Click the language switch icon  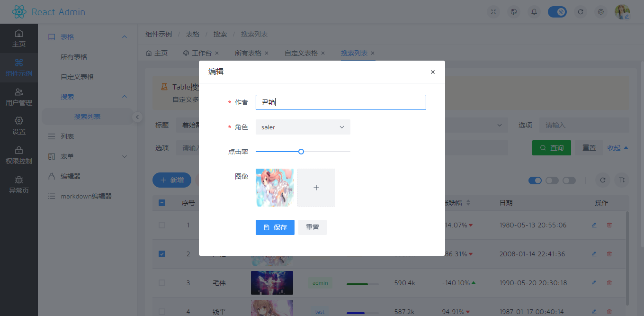(514, 11)
